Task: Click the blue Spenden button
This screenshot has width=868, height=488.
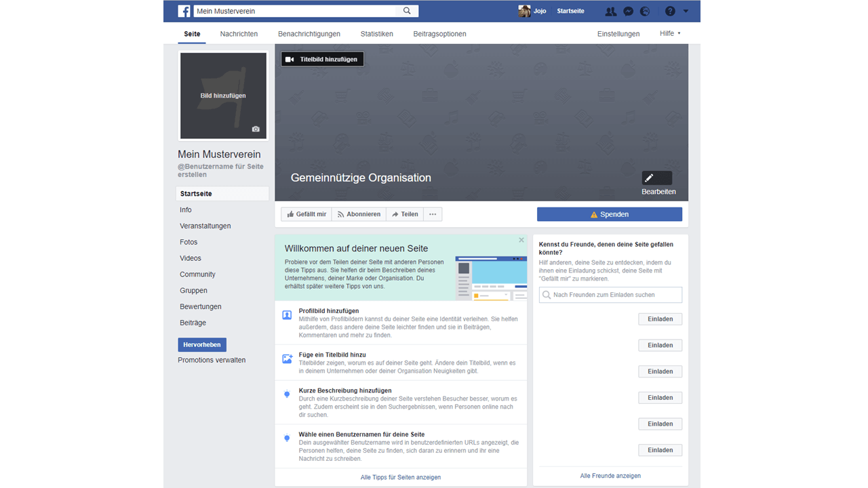Action: click(x=610, y=214)
